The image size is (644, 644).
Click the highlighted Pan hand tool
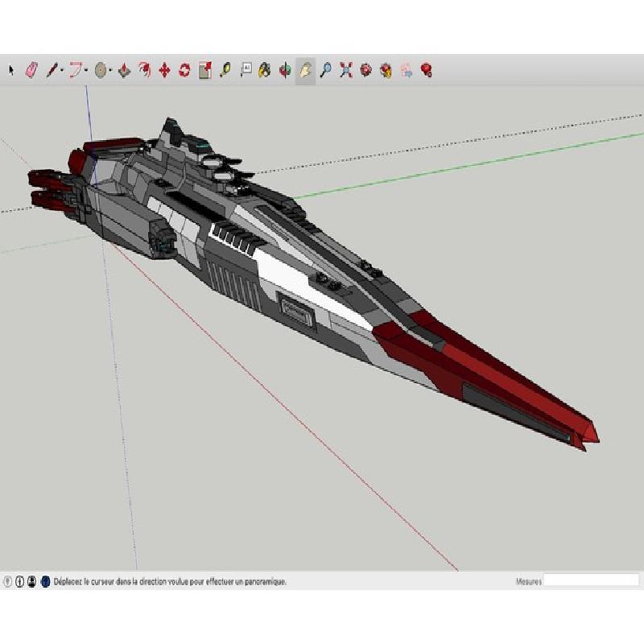coord(305,71)
